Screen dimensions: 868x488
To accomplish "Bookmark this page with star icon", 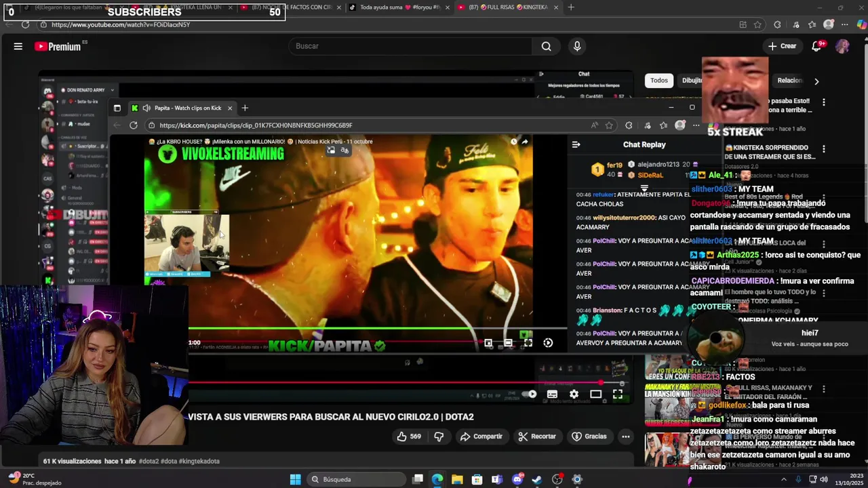I will coord(757,24).
